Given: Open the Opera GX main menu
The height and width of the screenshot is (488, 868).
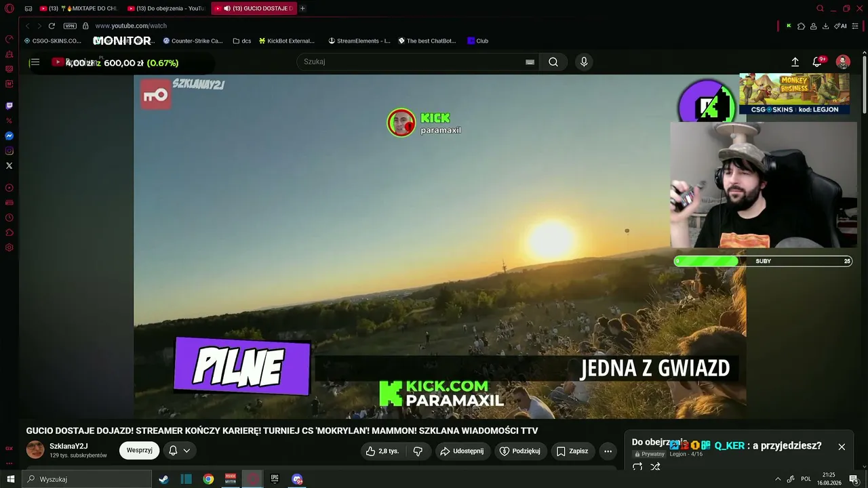Looking at the screenshot, I should point(9,8).
